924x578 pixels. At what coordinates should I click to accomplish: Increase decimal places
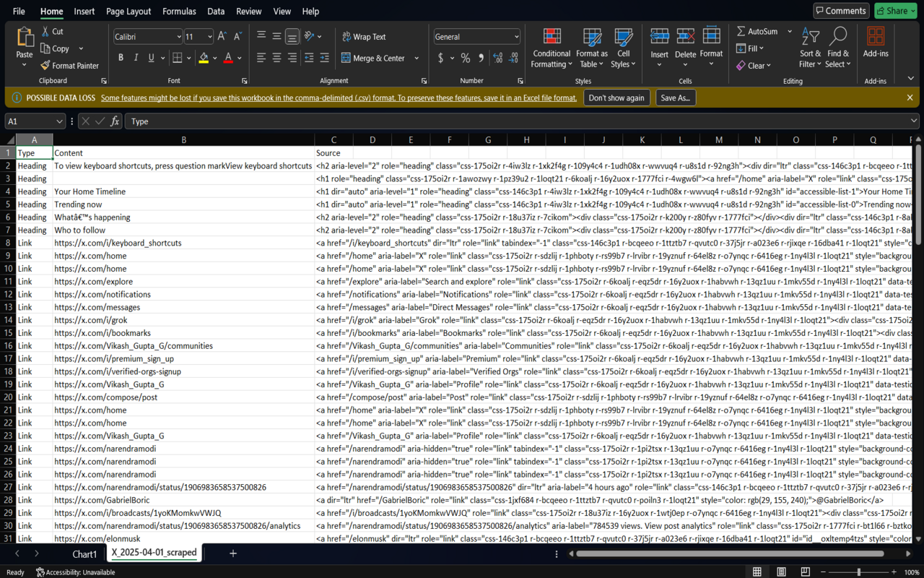(x=497, y=58)
